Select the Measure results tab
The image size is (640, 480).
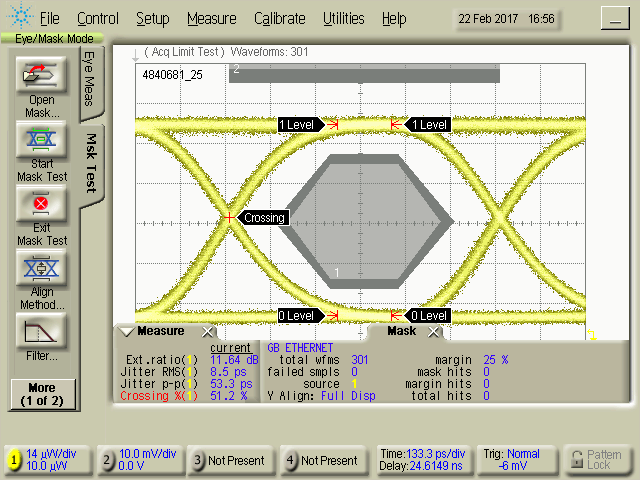(x=160, y=331)
